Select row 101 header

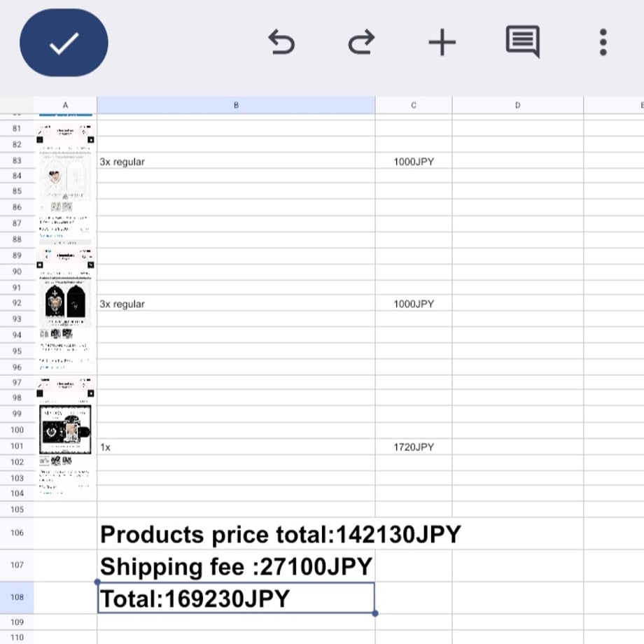coord(17,446)
